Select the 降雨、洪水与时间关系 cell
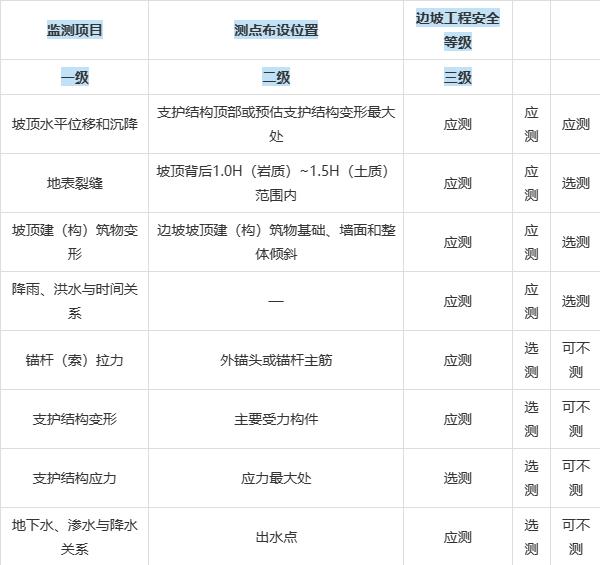Viewport: 600px width, 565px height. pyautogui.click(x=75, y=301)
